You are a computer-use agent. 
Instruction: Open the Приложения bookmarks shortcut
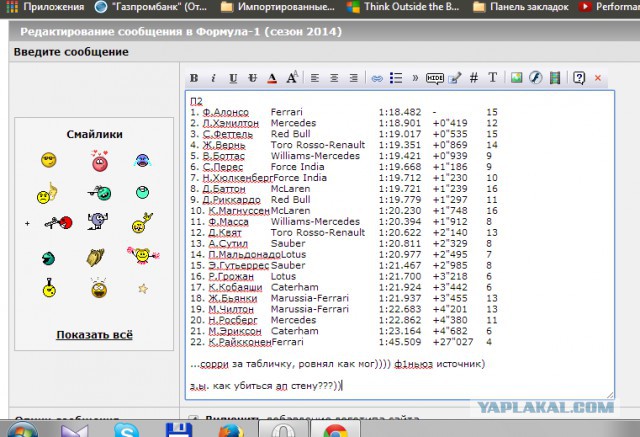[x=45, y=7]
